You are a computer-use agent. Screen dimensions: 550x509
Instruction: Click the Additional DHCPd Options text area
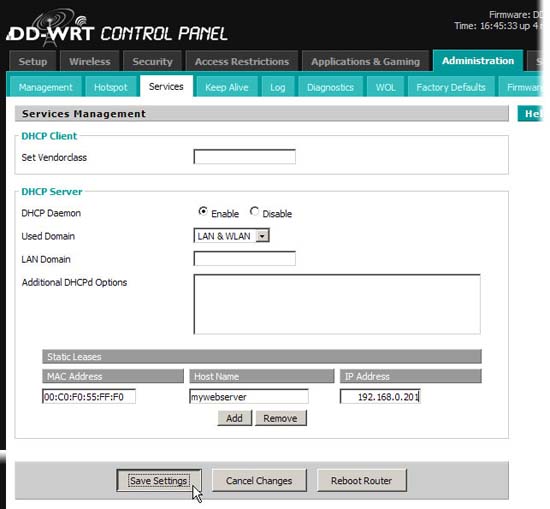pos(337,304)
